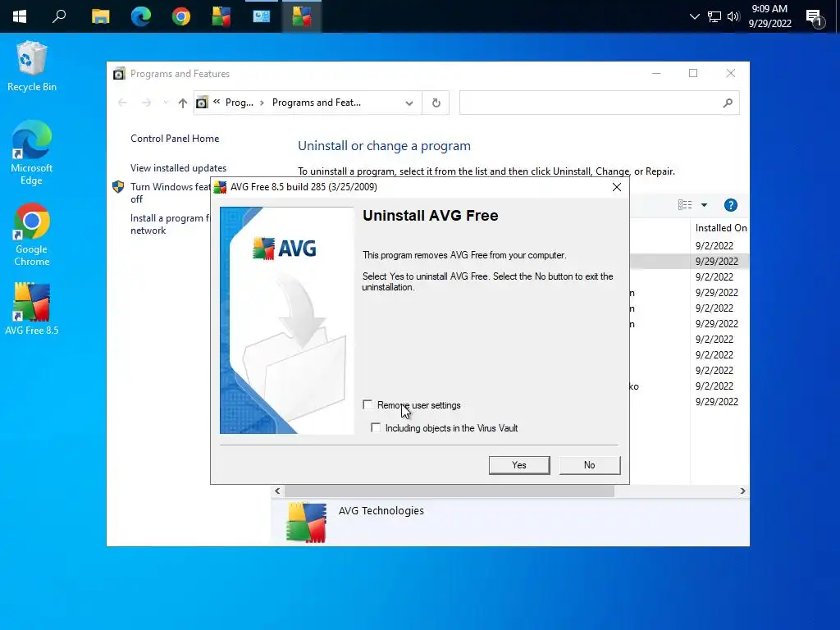Screen dimensions: 840x630
Task: Select AVG Free 8.5 desktop shortcut
Action: [x=32, y=309]
